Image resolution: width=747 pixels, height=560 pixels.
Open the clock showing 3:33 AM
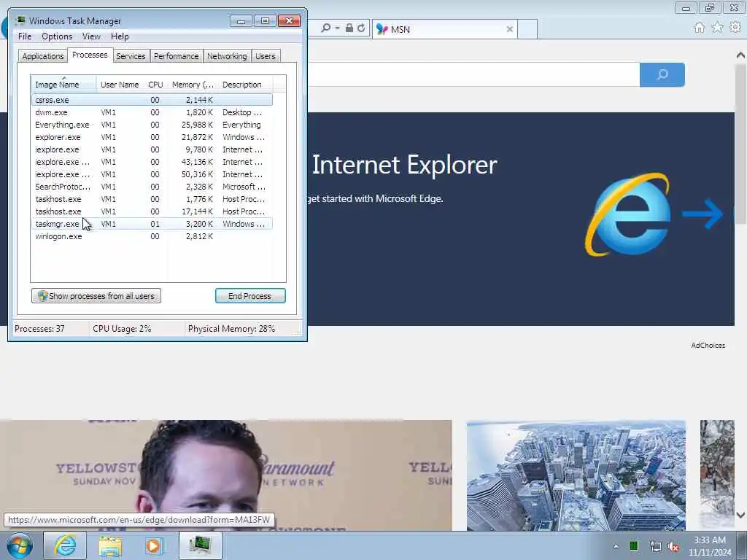click(709, 546)
